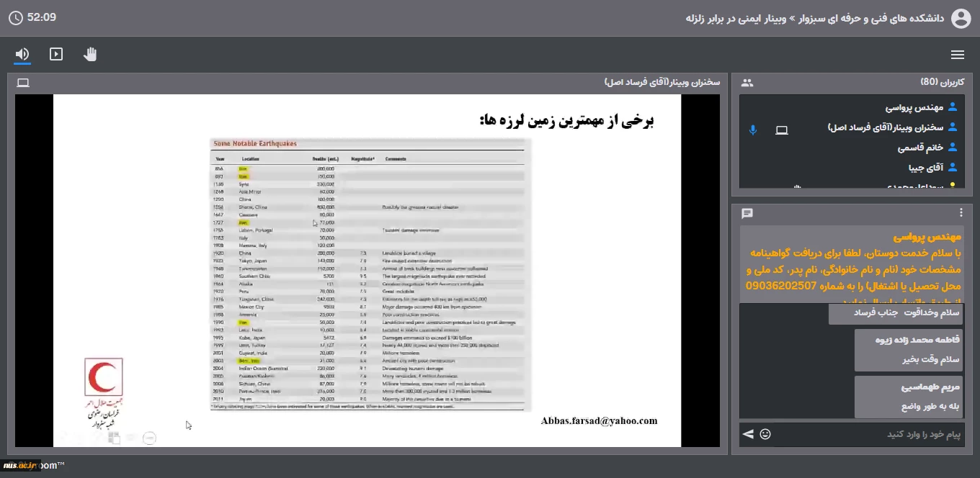
Task: Mute the speaker audio icon
Action: click(22, 55)
